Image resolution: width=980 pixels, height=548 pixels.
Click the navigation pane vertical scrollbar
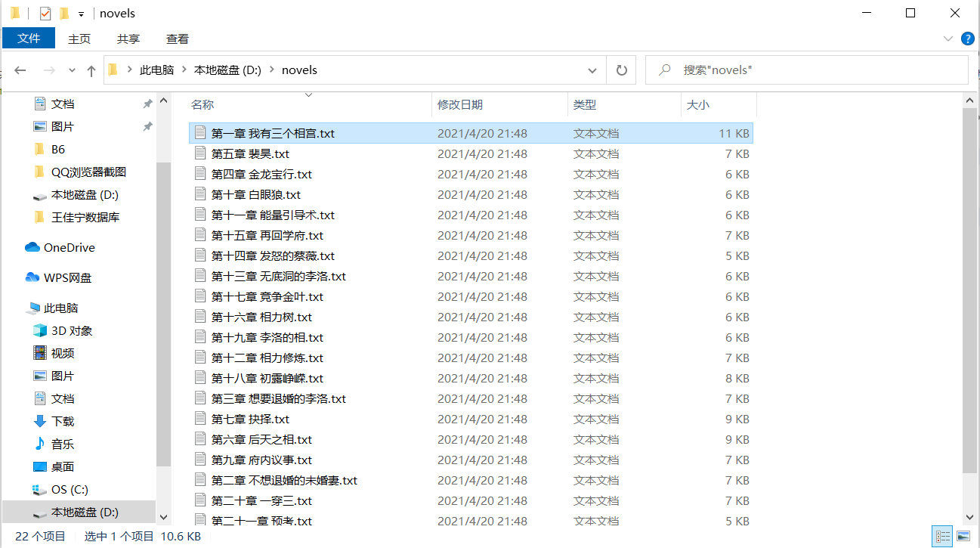[163, 314]
